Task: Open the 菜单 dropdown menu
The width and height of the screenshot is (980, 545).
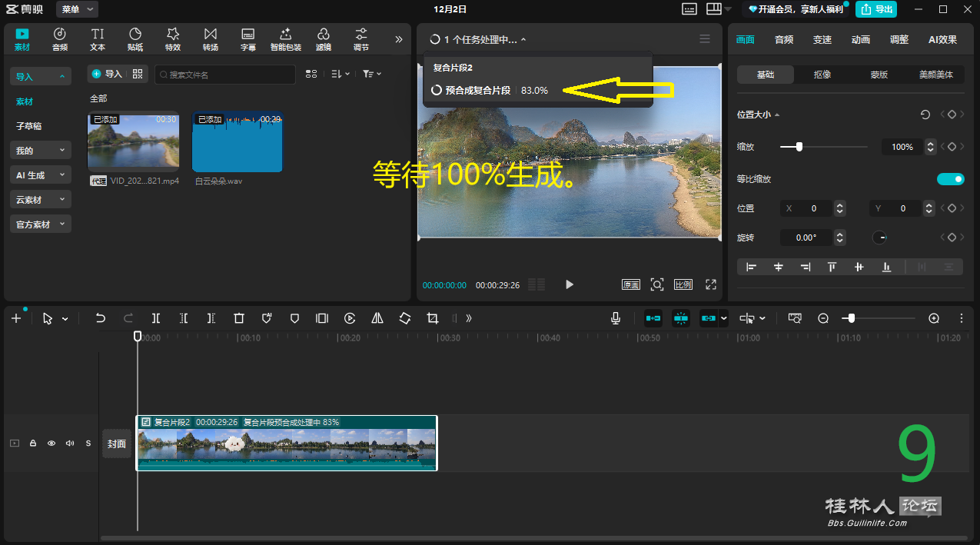Action: coord(77,9)
